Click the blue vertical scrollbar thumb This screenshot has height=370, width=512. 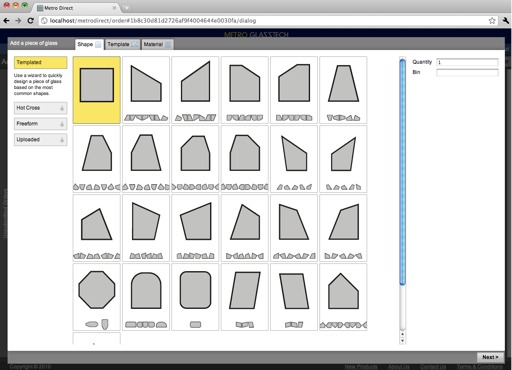pos(402,172)
